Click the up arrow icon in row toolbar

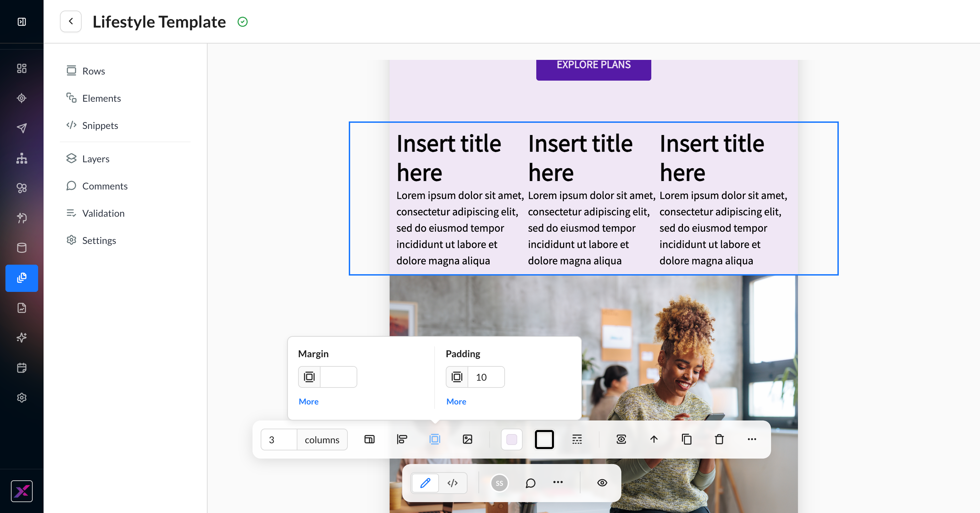654,440
